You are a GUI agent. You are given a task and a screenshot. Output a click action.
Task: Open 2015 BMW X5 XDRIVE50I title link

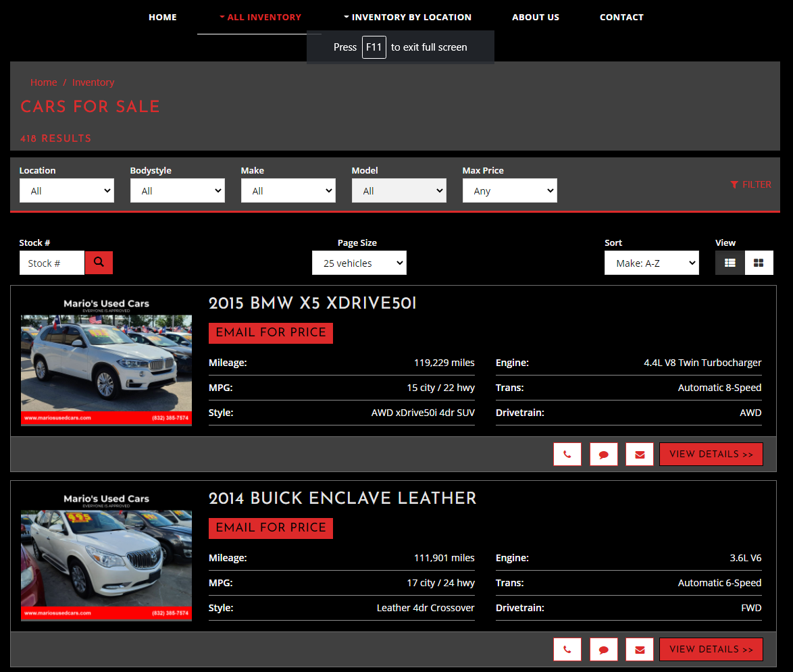pos(313,303)
